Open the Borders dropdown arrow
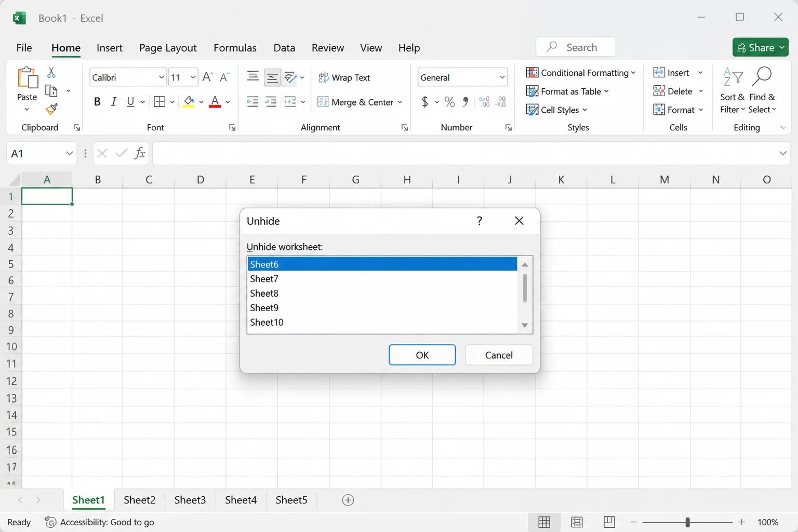The height and width of the screenshot is (532, 798). coord(172,102)
